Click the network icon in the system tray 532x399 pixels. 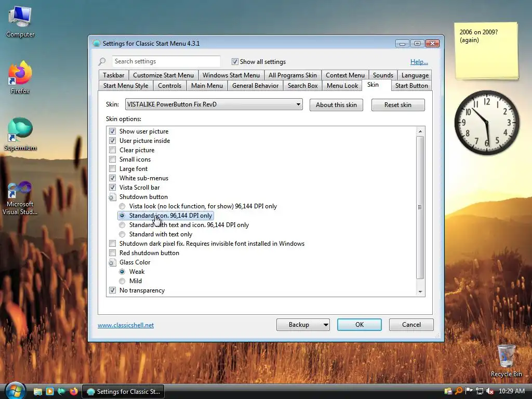[480, 391]
